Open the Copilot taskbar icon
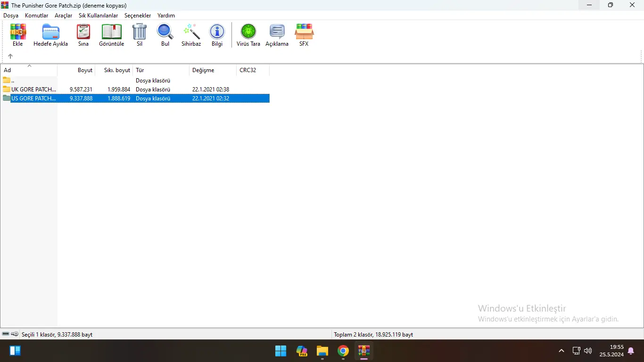This screenshot has width=644, height=362. pyautogui.click(x=302, y=351)
